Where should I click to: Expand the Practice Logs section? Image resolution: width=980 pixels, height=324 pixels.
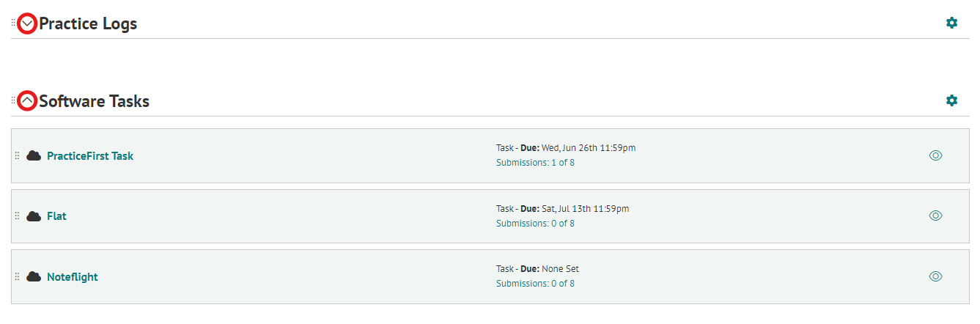pos(27,23)
